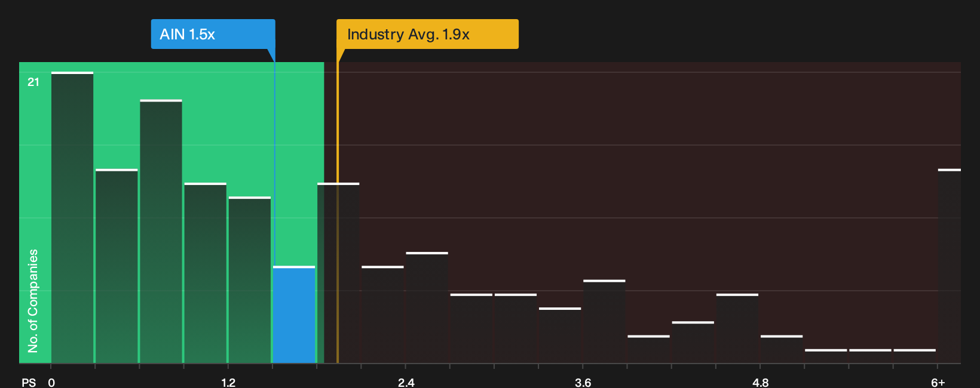This screenshot has width=980, height=388.
Task: Click the 'PS' axis label
Action: tap(29, 383)
